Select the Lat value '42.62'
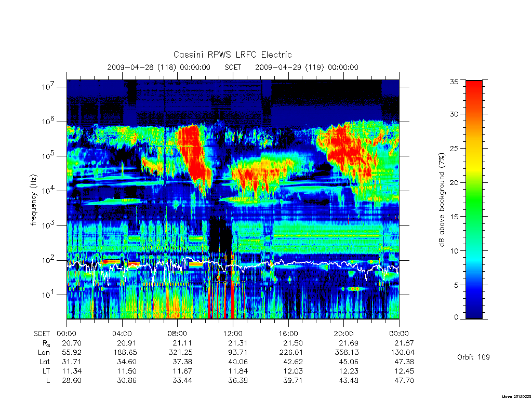The width and height of the screenshot is (532, 399). [293, 362]
